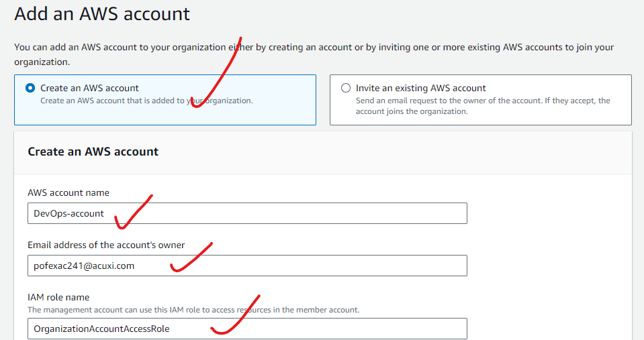
Task: Click the IAM role helper description text
Action: tap(193, 310)
